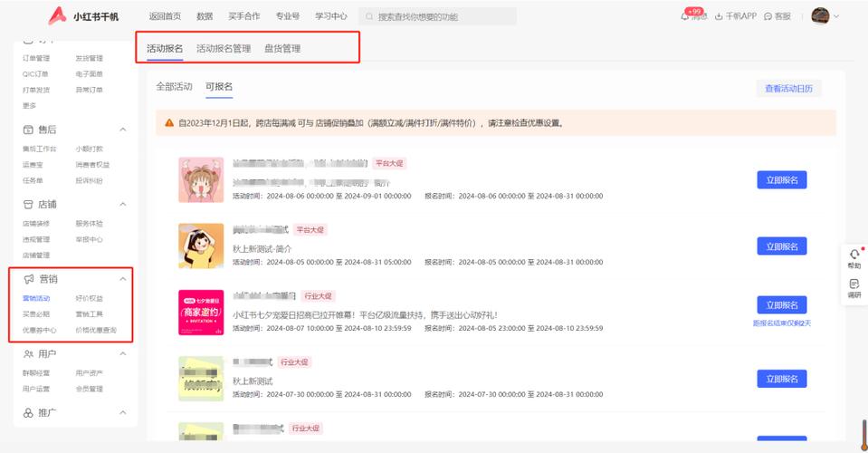Viewport: 868px width, 453px height.
Task: Click the 查看活动日历 button
Action: click(x=788, y=88)
